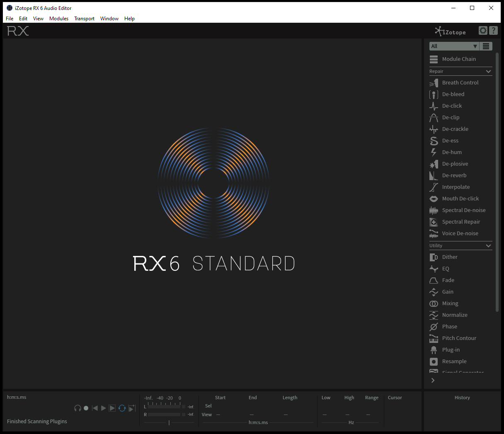Toggle loop playback

tap(122, 408)
